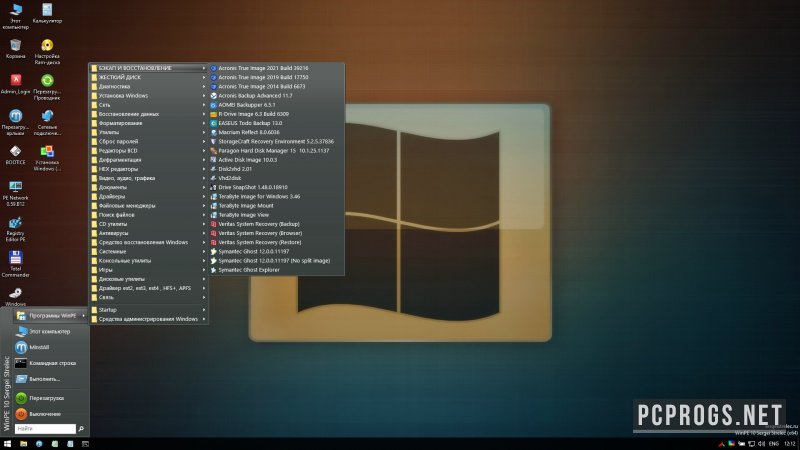Click the orange Выключение power icon

pyautogui.click(x=21, y=414)
